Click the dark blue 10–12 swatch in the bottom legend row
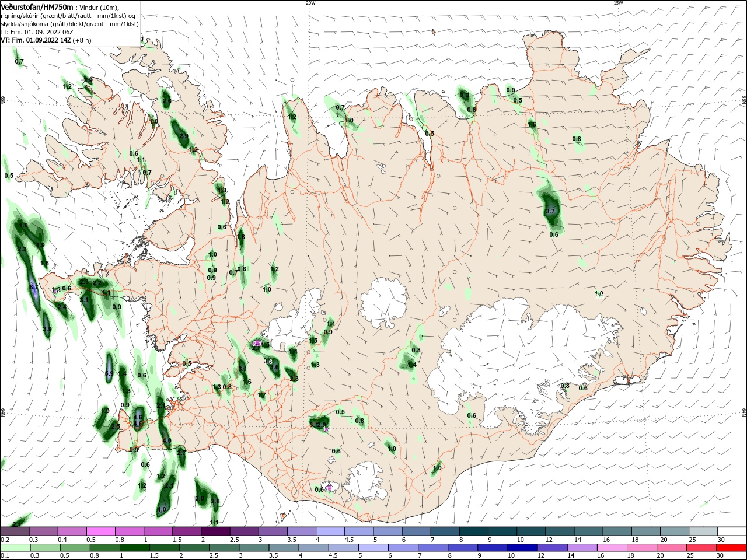 (521, 548)
